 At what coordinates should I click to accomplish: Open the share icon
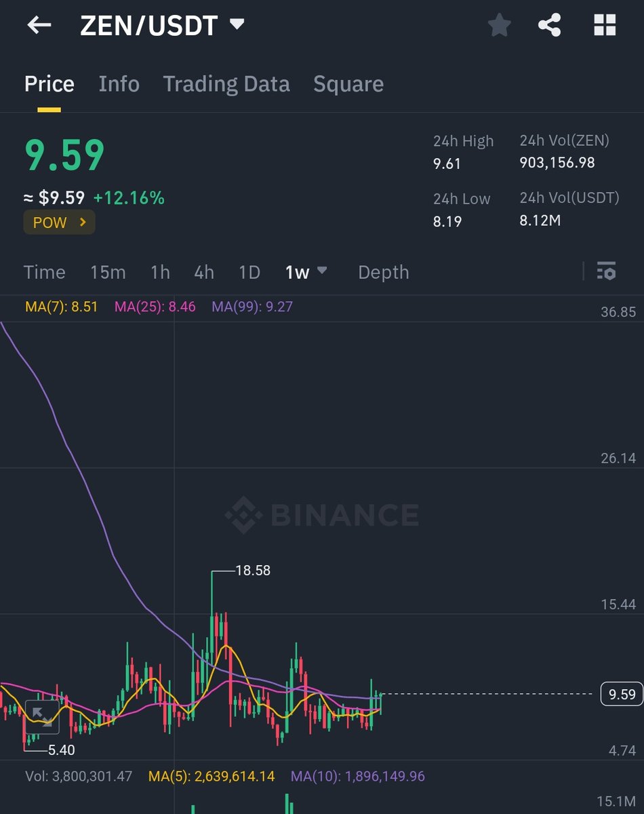(x=550, y=26)
